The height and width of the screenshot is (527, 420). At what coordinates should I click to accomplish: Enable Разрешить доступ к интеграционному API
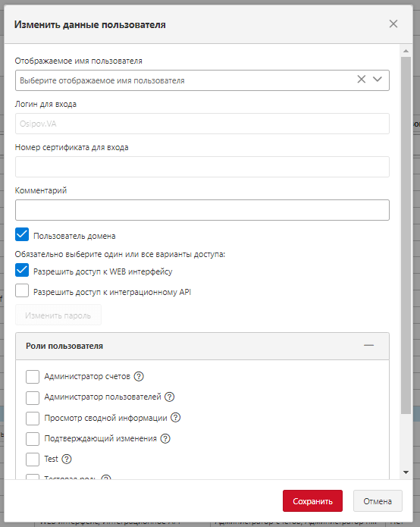coord(22,290)
